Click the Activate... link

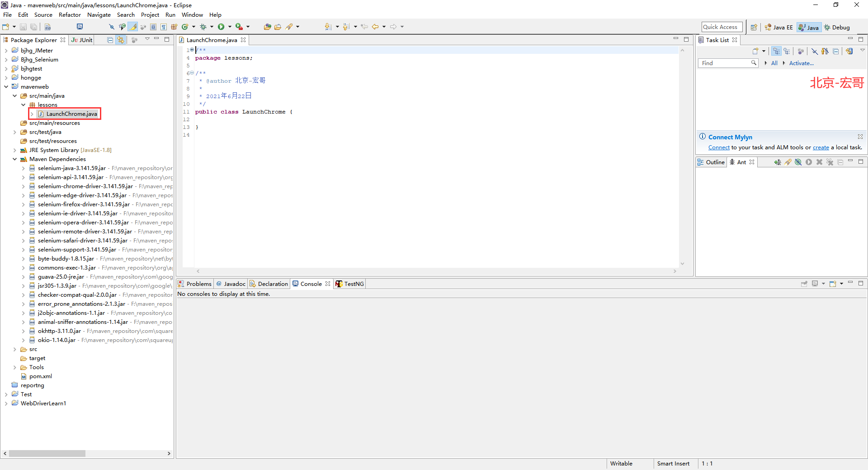(x=801, y=63)
